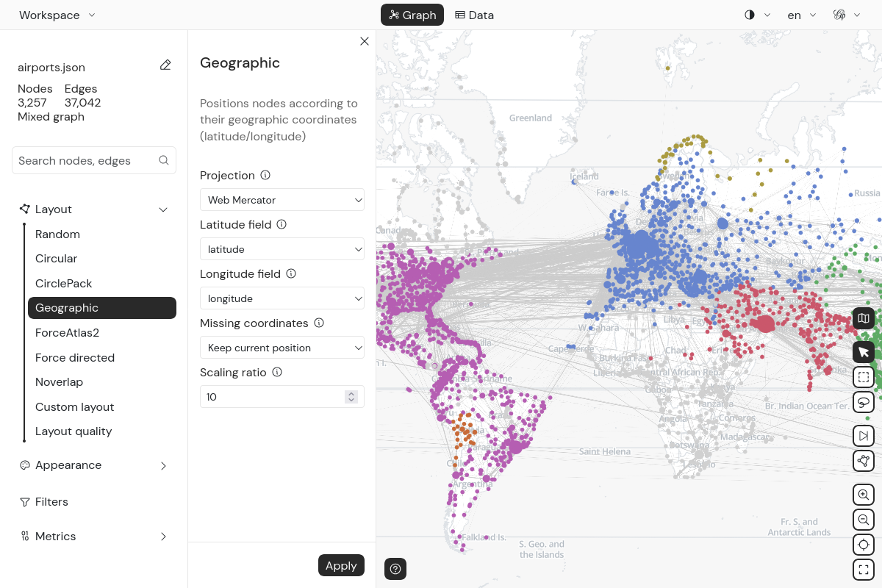
Task: Select the Noverlap layout
Action: (102, 382)
